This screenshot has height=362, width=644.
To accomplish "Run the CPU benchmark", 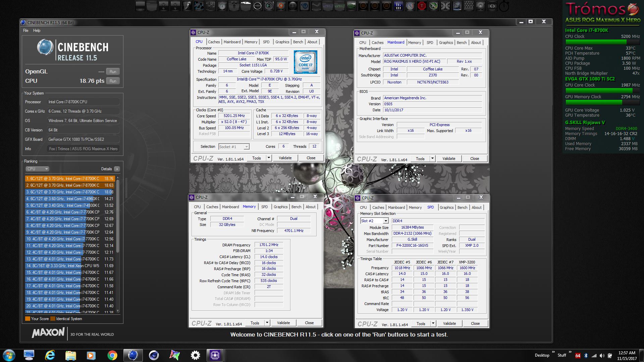I will pos(113,81).
